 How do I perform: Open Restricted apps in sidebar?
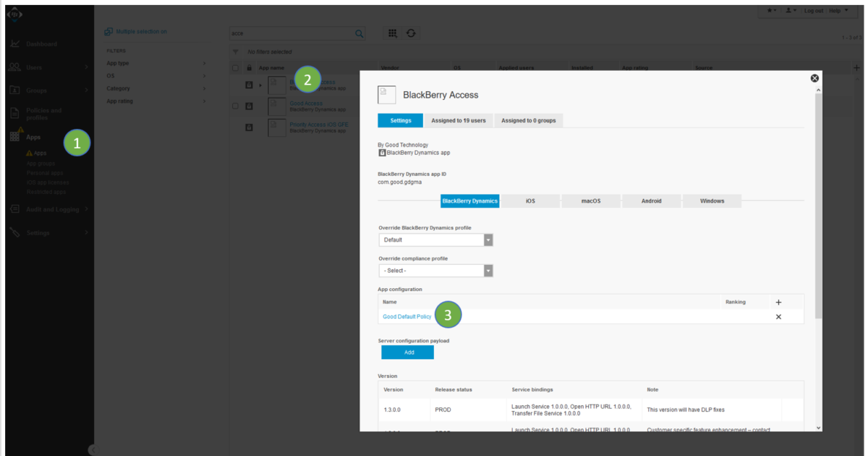[46, 192]
